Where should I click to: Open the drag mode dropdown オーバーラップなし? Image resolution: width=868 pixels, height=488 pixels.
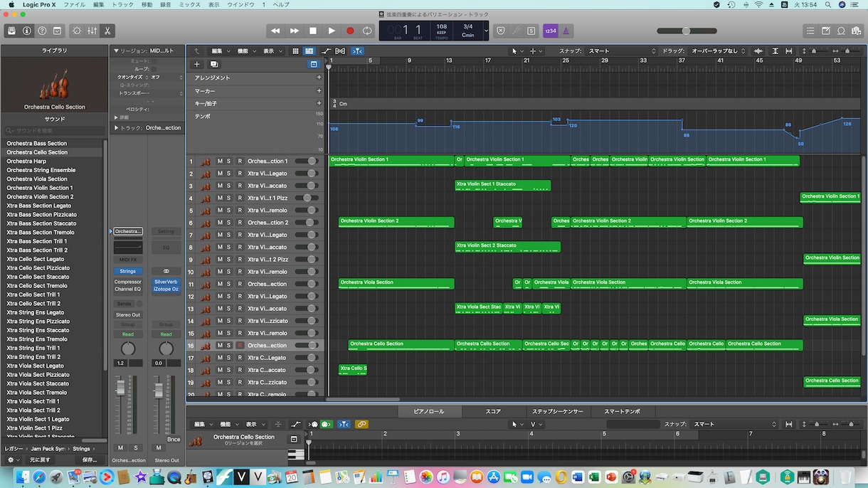click(719, 51)
